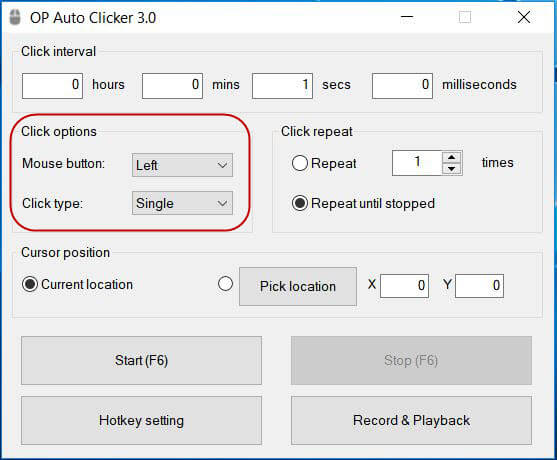Increase repeat times with up arrow
The height and width of the screenshot is (460, 557).
tap(451, 157)
